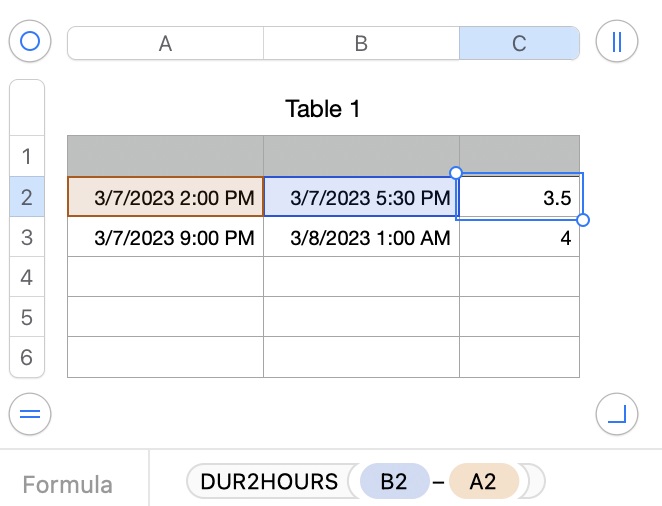Image resolution: width=662 pixels, height=506 pixels.
Task: Select row 6 header
Action: pyautogui.click(x=26, y=357)
